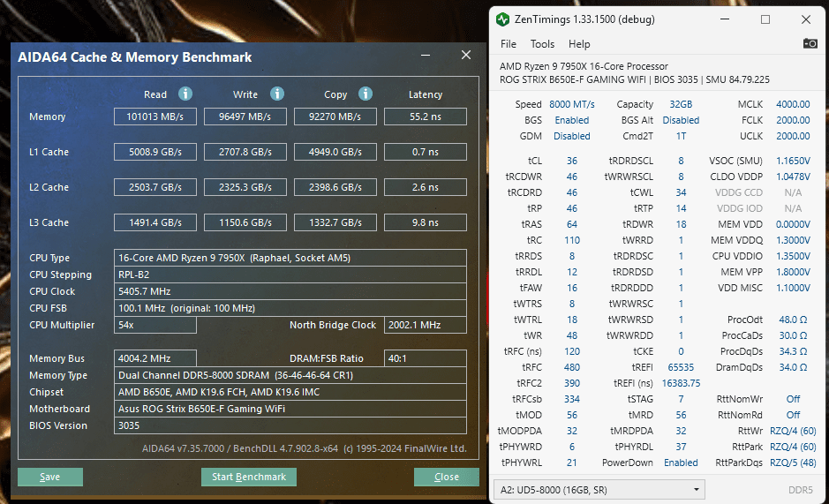The height and width of the screenshot is (504, 829).
Task: Click ProcOdt value 48.0 Ω
Action: click(793, 320)
